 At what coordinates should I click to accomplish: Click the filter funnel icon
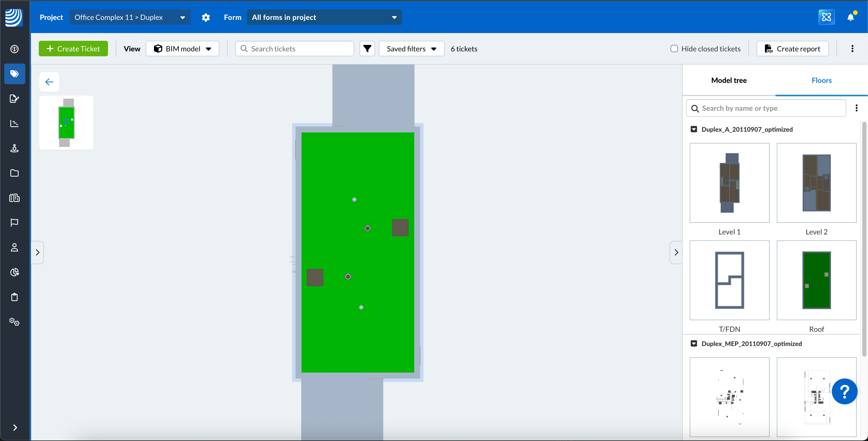(367, 49)
